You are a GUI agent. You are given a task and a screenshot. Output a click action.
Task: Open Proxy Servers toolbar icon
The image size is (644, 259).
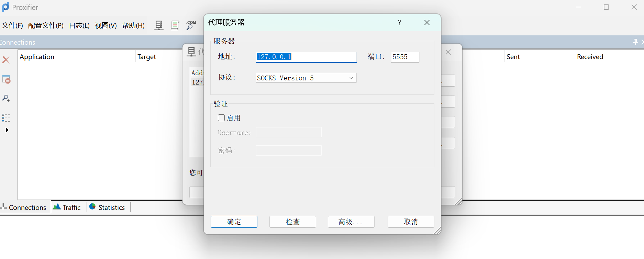pyautogui.click(x=158, y=25)
